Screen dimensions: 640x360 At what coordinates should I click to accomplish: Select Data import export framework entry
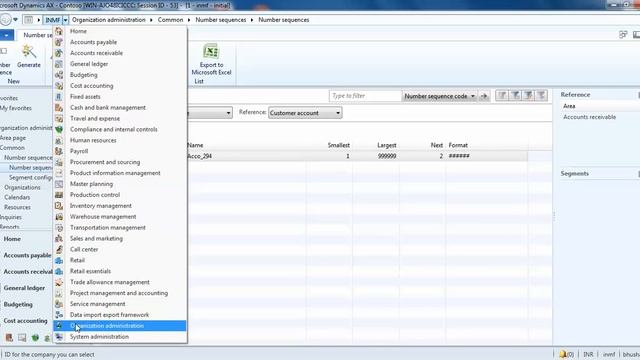click(x=109, y=315)
